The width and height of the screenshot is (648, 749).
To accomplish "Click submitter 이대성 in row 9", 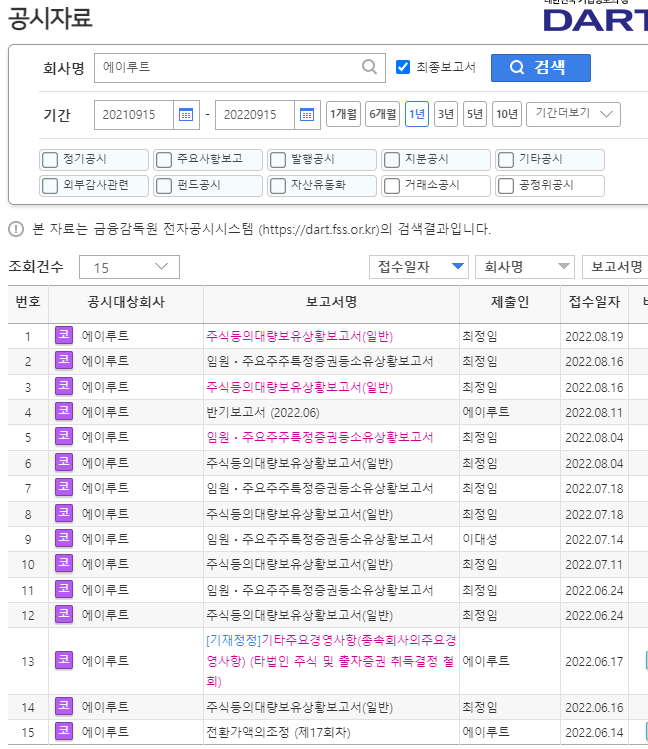I will coord(479,539).
